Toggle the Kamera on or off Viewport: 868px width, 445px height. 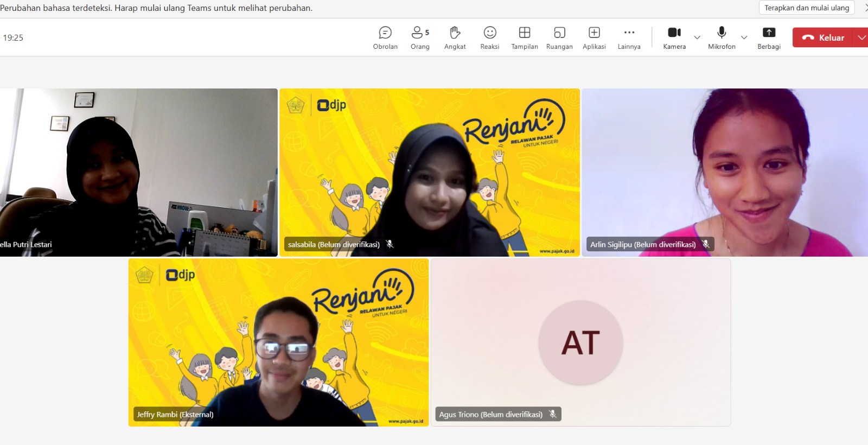[x=674, y=37]
